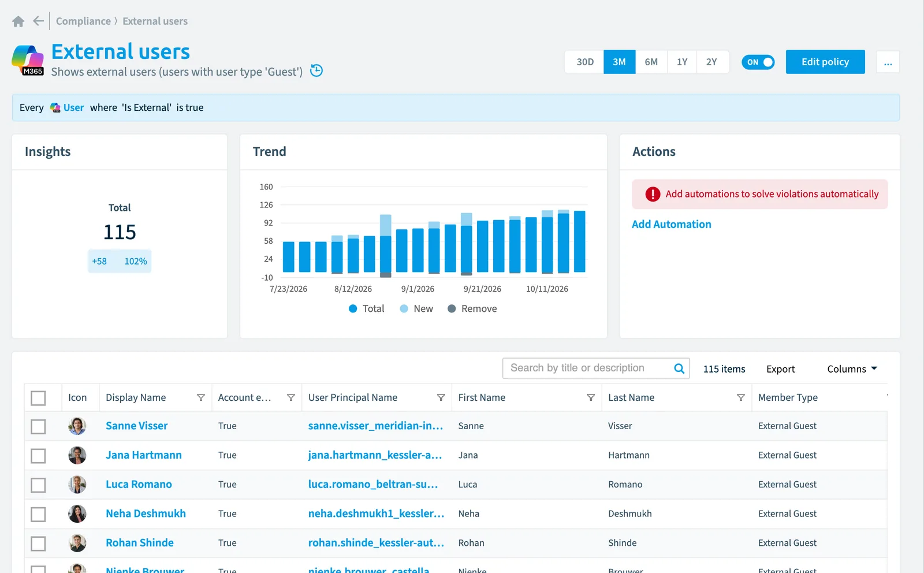This screenshot has height=573, width=924.
Task: Click Sanne Visser's avatar
Action: coord(77,426)
